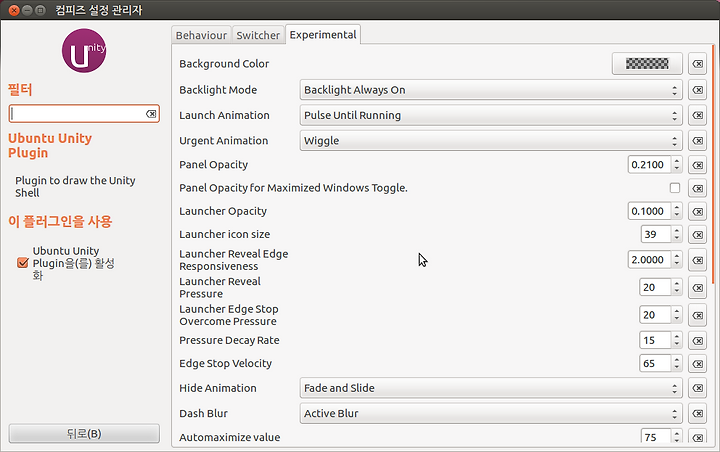Expand the Urgent Animation combo box
Screen dimensions: 720x452
coord(491,141)
